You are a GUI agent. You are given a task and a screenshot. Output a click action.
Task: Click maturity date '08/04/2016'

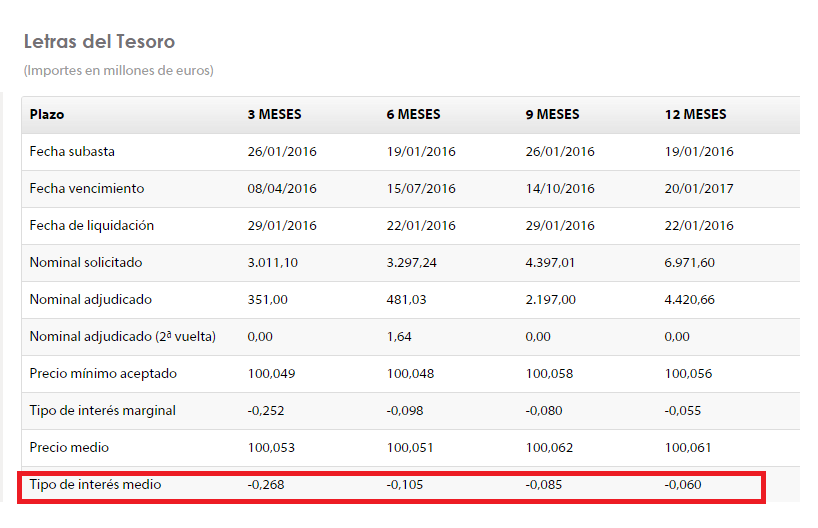282,188
